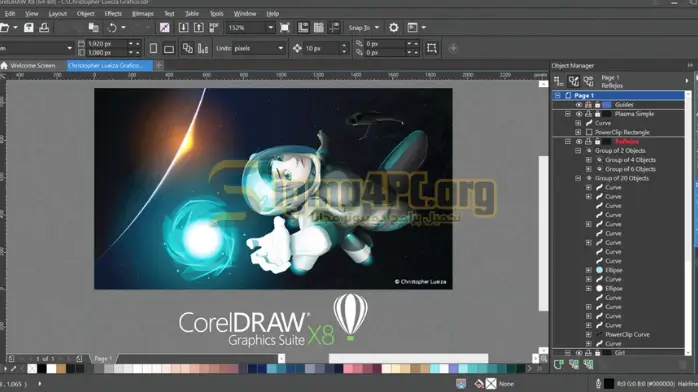Open the Layout menu

(57, 14)
